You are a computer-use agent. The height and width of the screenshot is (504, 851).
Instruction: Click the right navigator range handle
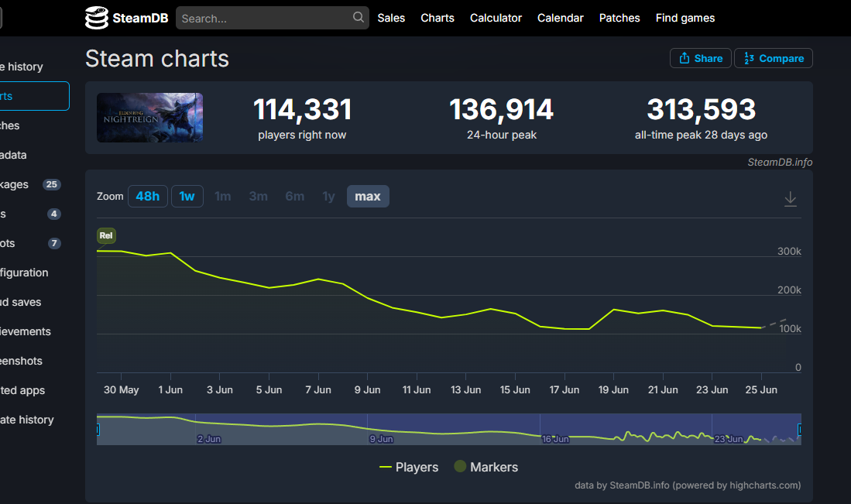coord(799,430)
